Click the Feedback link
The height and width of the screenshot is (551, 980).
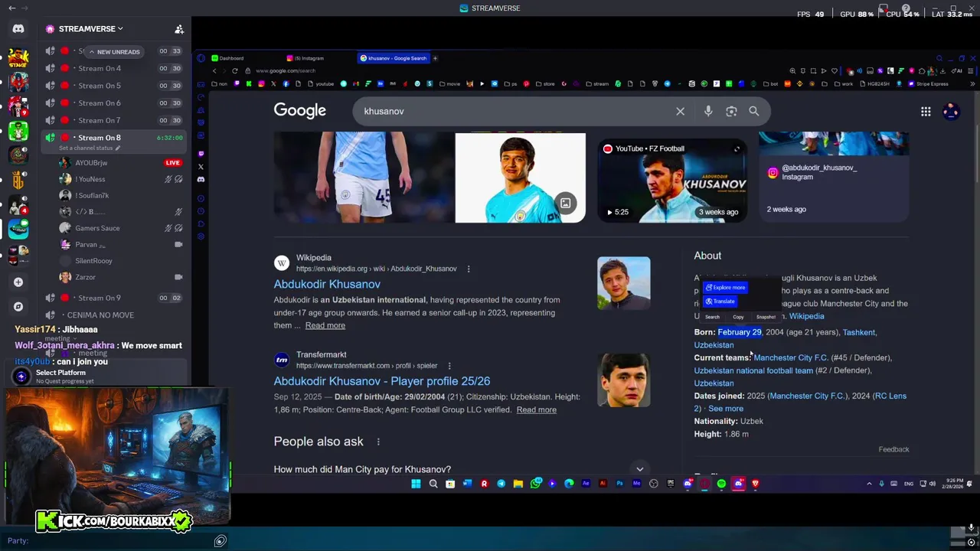click(x=893, y=449)
